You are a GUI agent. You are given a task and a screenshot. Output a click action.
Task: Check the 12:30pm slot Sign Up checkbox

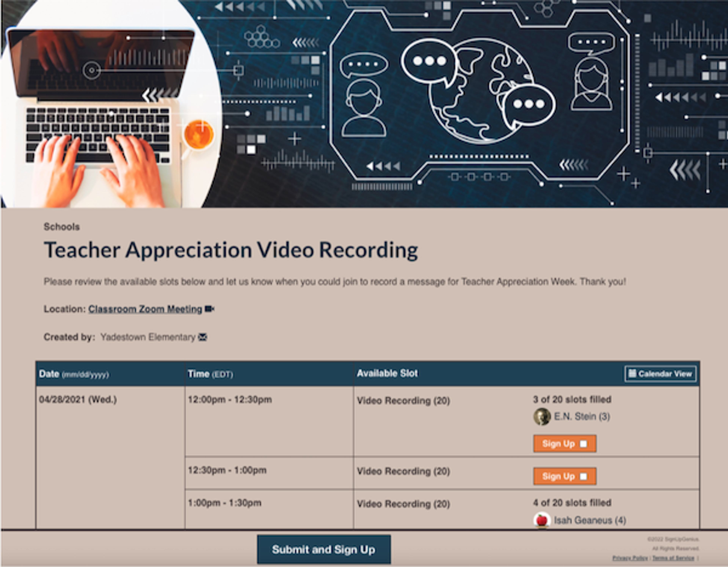[583, 476]
